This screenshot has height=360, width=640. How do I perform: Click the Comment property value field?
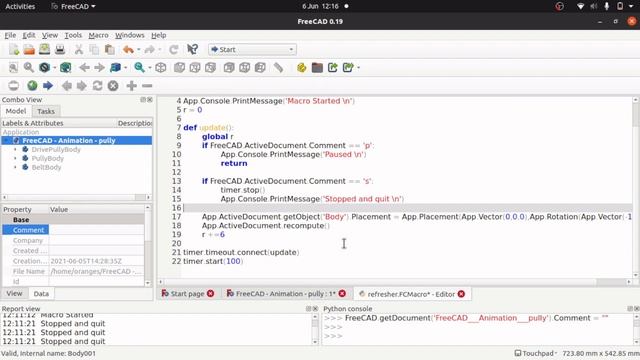[96, 230]
